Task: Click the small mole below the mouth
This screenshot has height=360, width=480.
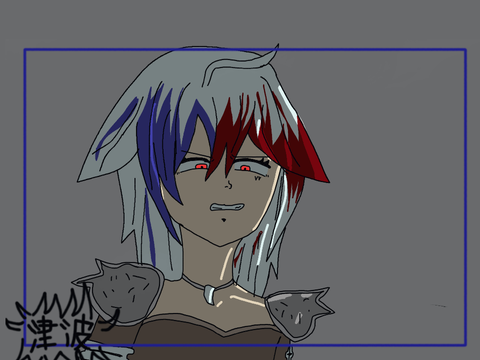Action: point(224,220)
